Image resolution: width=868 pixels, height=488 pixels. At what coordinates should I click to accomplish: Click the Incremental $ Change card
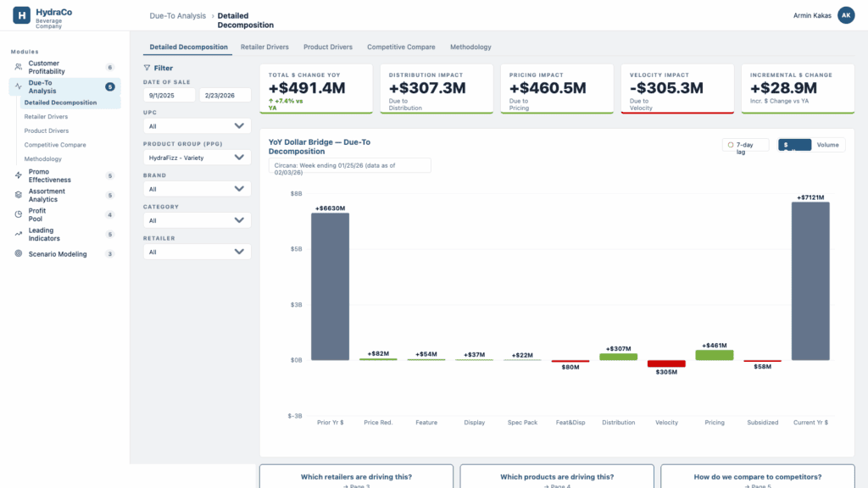coord(798,89)
